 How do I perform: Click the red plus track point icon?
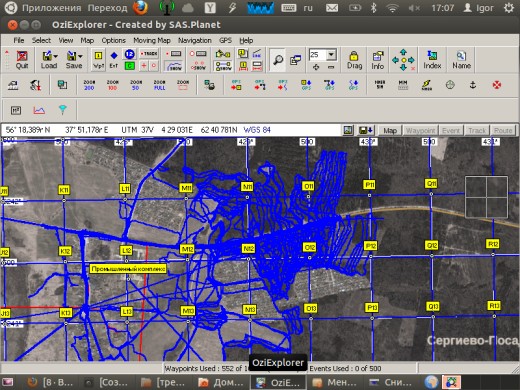click(144, 66)
